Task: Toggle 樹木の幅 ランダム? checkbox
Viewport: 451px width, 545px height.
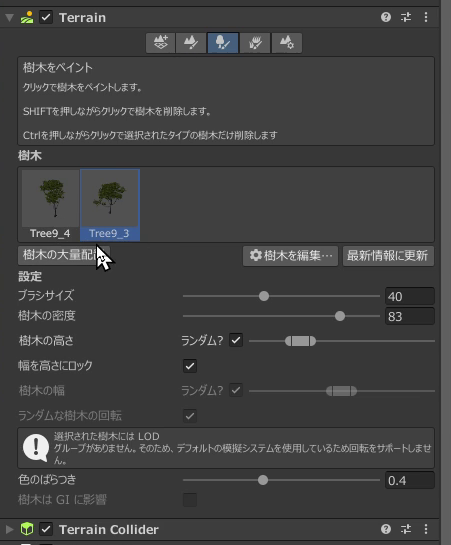Action: click(236, 390)
